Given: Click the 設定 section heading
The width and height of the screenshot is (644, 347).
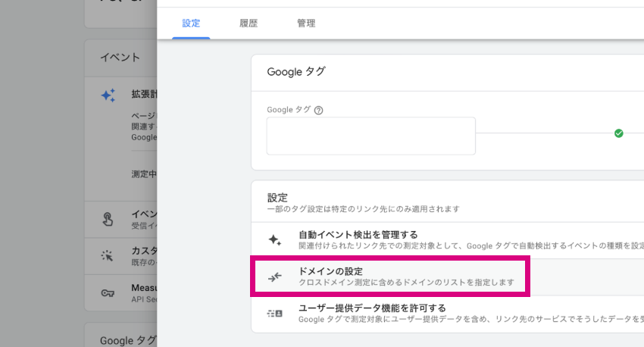Looking at the screenshot, I should (277, 198).
